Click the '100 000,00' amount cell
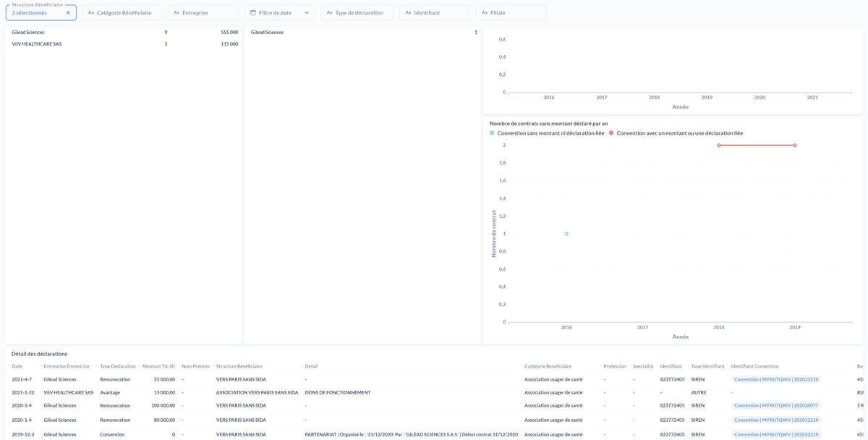This screenshot has height=440, width=868. tap(161, 406)
